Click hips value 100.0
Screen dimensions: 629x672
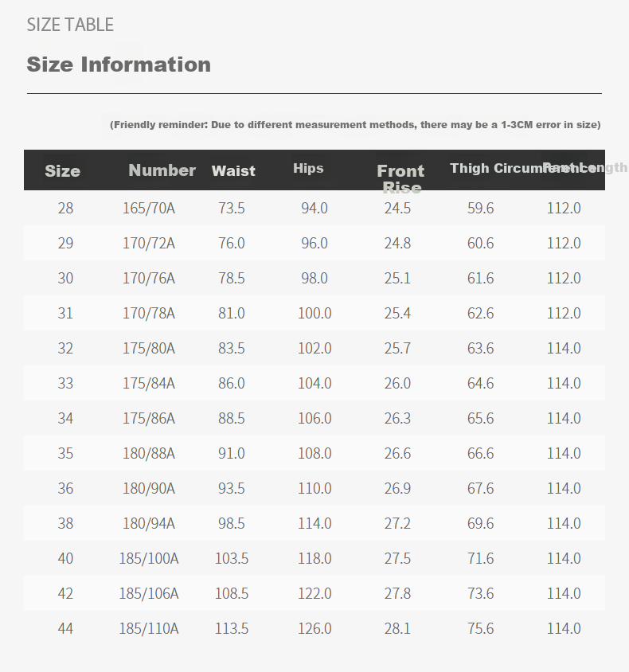pos(314,313)
